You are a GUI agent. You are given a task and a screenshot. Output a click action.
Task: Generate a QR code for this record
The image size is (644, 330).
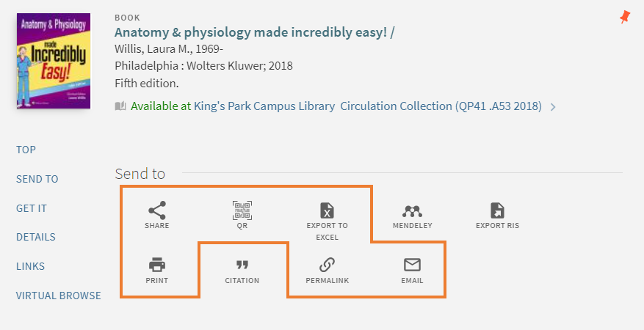point(242,210)
